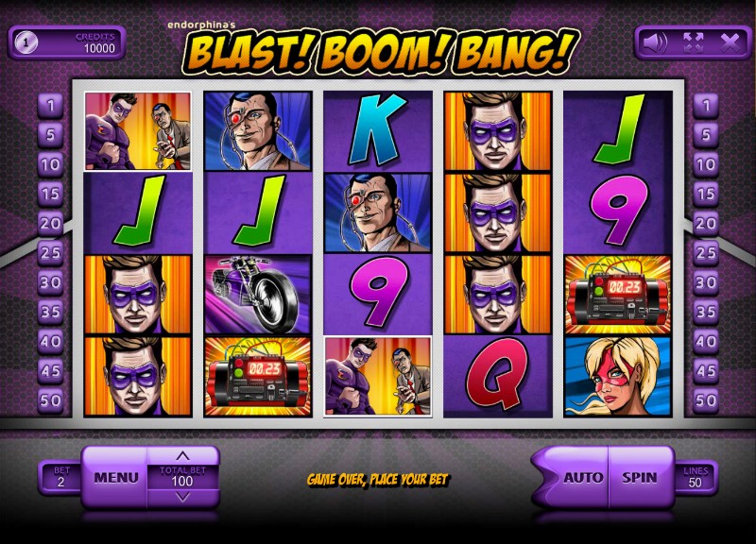The height and width of the screenshot is (544, 756).
Task: Choose payline 50 on the left side
Action: click(50, 399)
